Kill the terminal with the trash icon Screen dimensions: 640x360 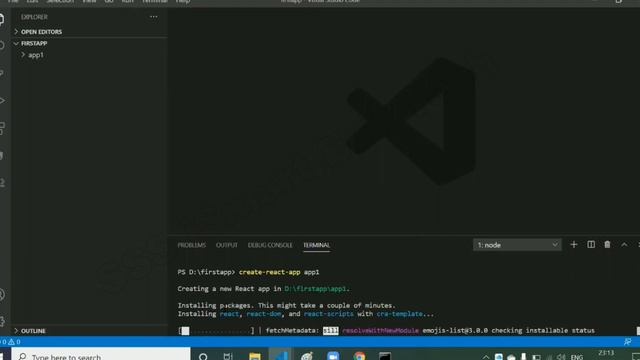coord(607,244)
